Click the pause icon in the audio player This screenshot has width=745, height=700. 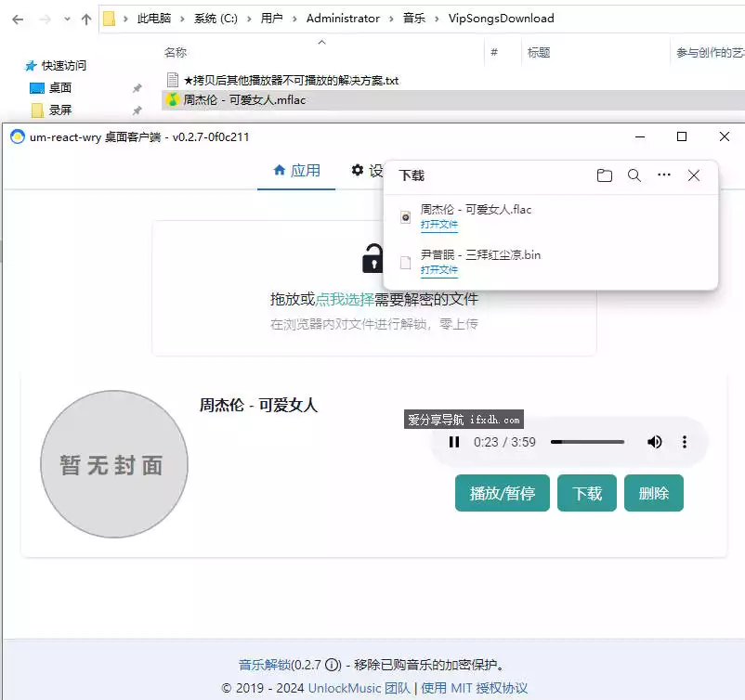tap(454, 443)
